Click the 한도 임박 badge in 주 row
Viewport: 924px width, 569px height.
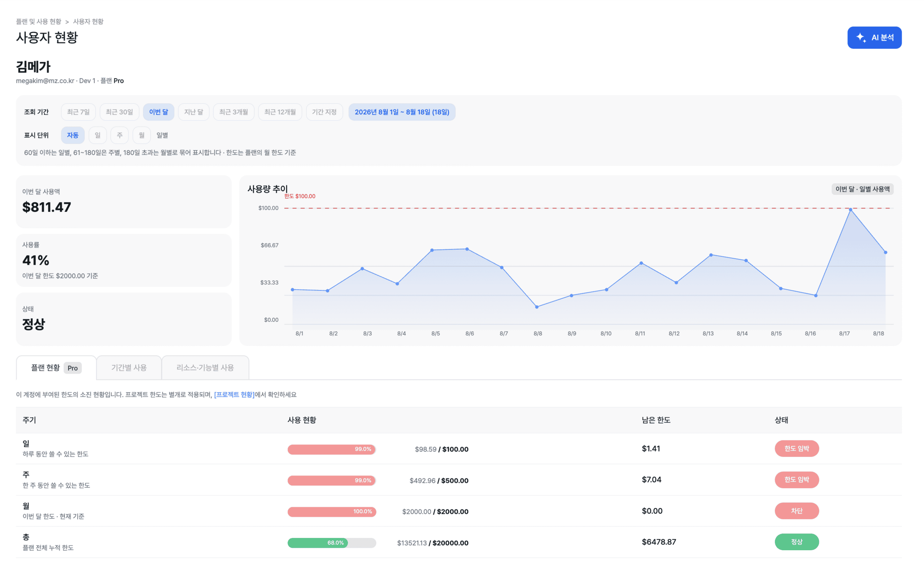[797, 480]
